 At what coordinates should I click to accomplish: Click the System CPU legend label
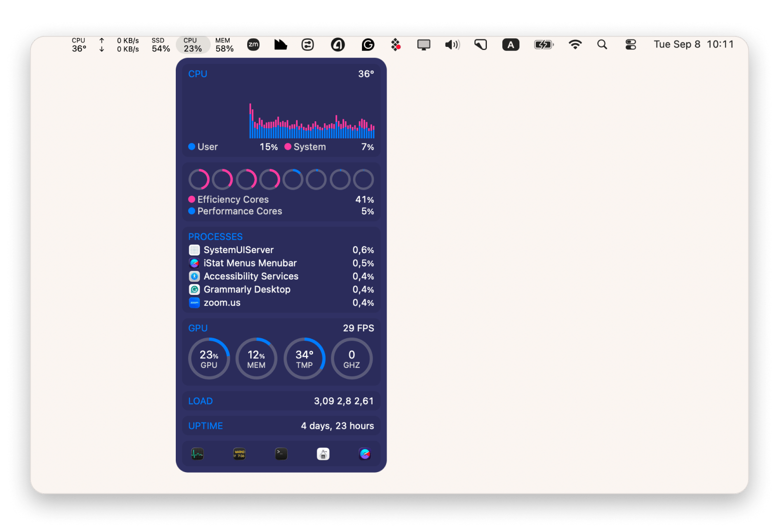pos(310,147)
